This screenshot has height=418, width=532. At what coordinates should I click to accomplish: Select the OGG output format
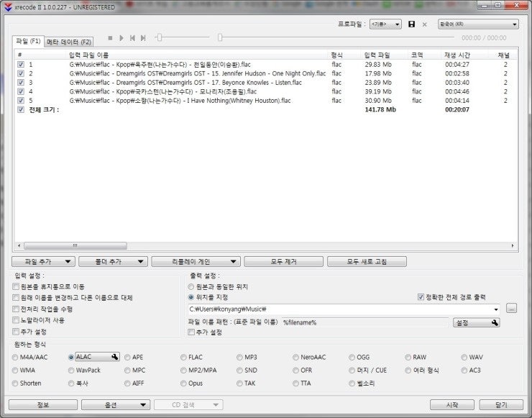[x=359, y=358]
